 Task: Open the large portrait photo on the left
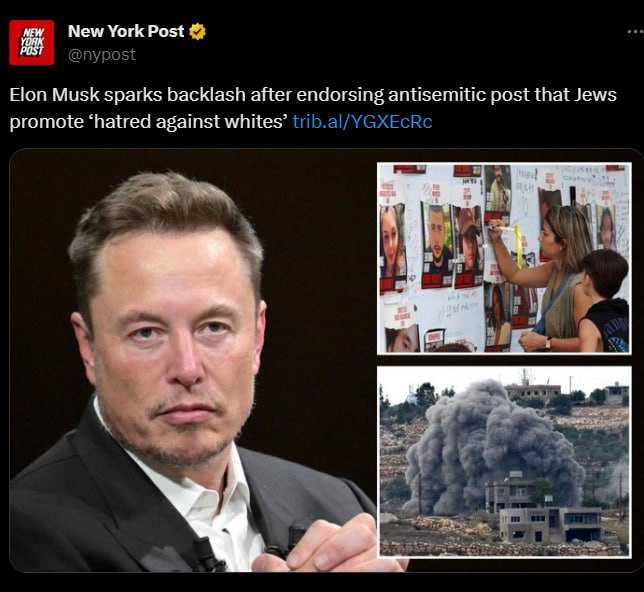[190, 360]
